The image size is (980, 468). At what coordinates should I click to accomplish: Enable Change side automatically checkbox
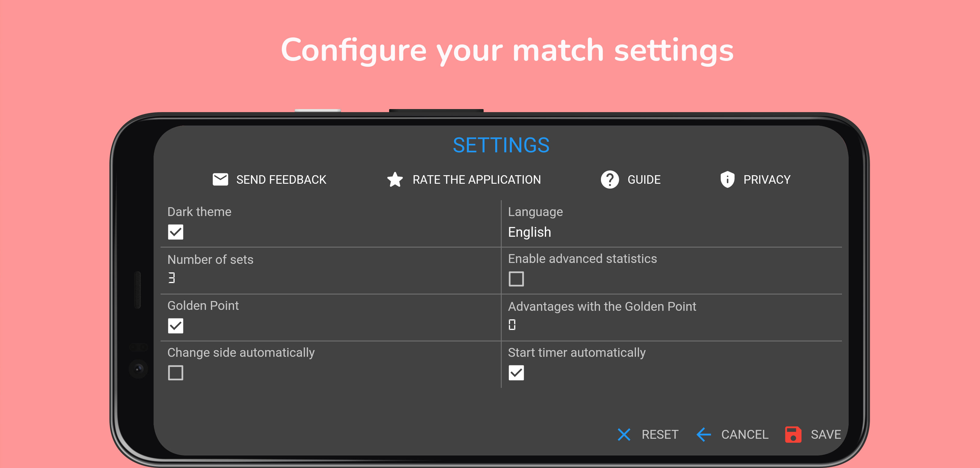176,373
